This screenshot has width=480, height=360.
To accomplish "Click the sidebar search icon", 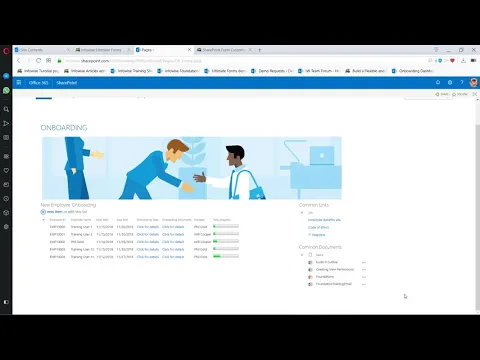I will point(6,109).
